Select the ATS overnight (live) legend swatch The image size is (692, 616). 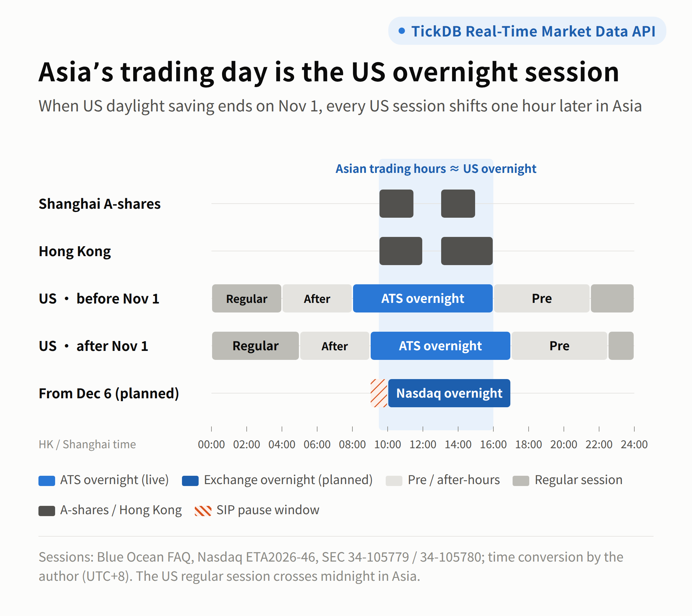point(47,481)
